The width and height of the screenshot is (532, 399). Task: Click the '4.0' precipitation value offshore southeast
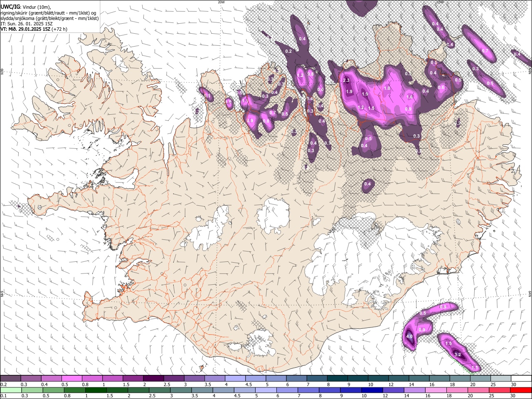pos(409,336)
